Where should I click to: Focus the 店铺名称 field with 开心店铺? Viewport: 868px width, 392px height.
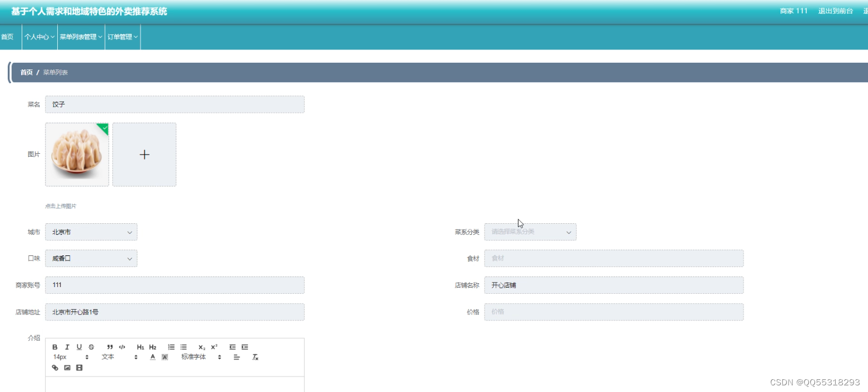point(613,285)
